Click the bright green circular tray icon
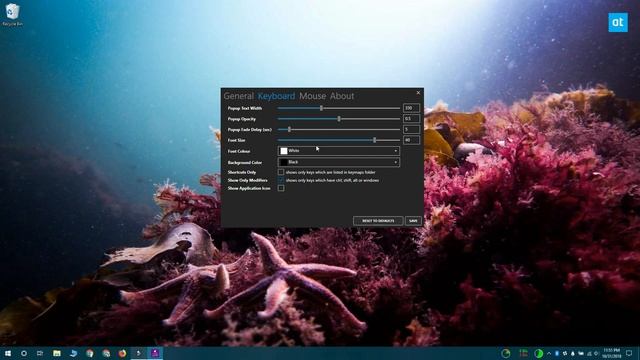 [x=538, y=353]
